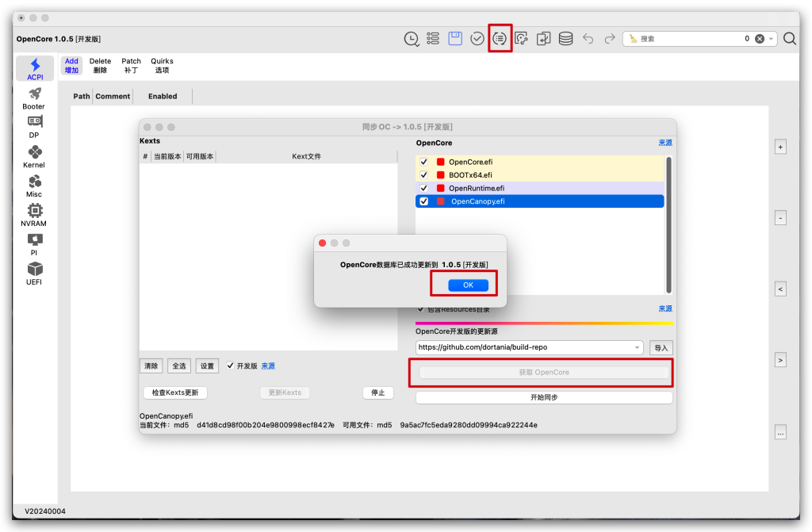Toggle the 包含Resources目录 checkbox

(420, 309)
